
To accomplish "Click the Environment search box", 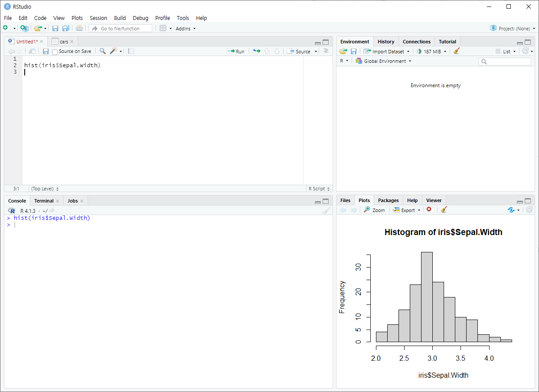I will tap(505, 62).
